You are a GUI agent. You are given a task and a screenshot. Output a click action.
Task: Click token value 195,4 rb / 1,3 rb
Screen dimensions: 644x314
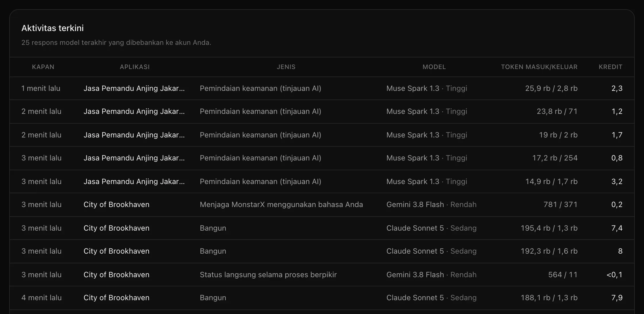pos(549,228)
